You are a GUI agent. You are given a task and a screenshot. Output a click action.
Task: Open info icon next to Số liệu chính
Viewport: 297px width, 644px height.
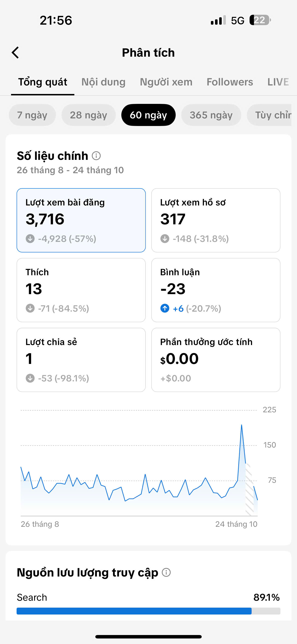pyautogui.click(x=96, y=156)
